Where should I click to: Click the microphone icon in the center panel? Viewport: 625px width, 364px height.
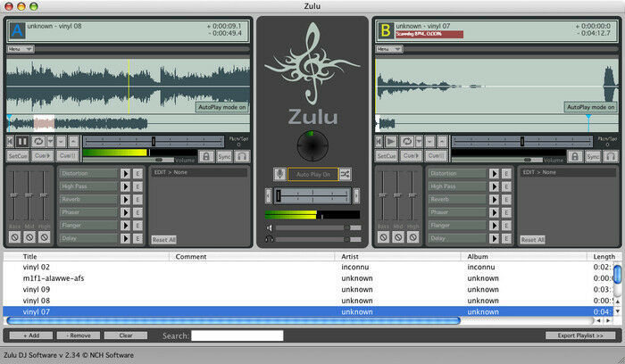coord(279,174)
